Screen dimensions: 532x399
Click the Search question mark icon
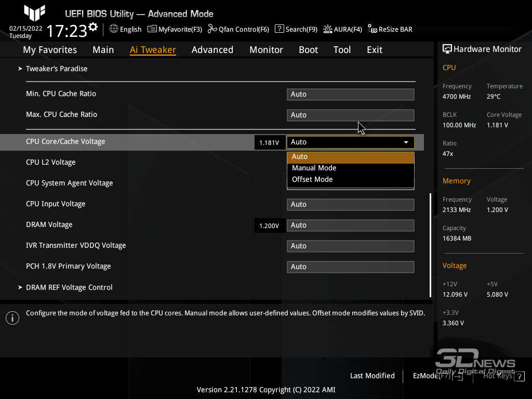[x=279, y=29]
